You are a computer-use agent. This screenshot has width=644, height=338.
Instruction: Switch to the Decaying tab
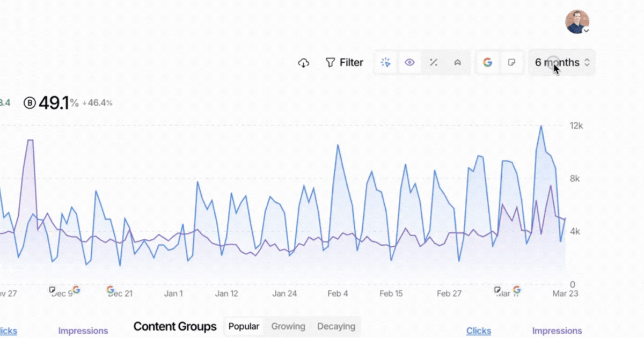point(336,326)
